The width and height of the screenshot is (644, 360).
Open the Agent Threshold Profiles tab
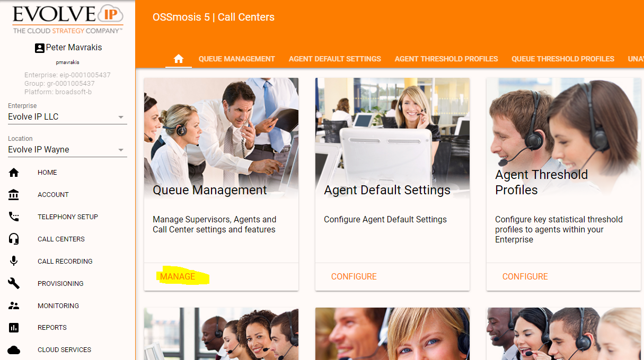click(446, 59)
